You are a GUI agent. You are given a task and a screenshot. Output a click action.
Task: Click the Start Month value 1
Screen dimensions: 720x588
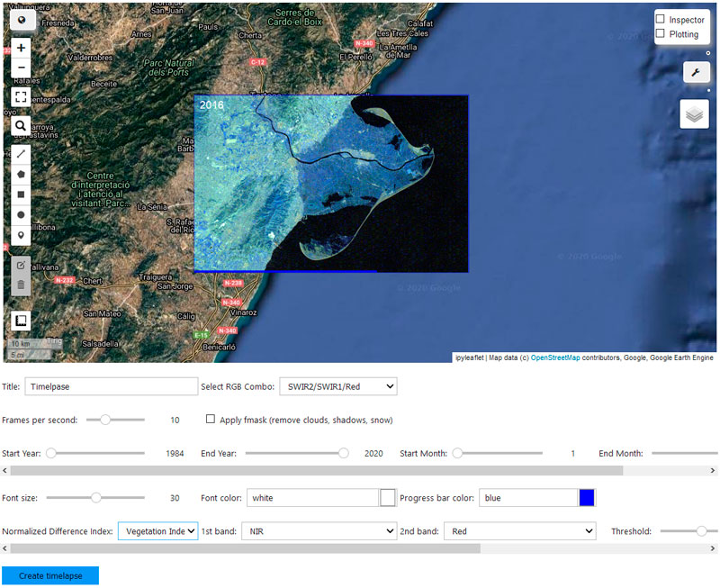(x=572, y=454)
